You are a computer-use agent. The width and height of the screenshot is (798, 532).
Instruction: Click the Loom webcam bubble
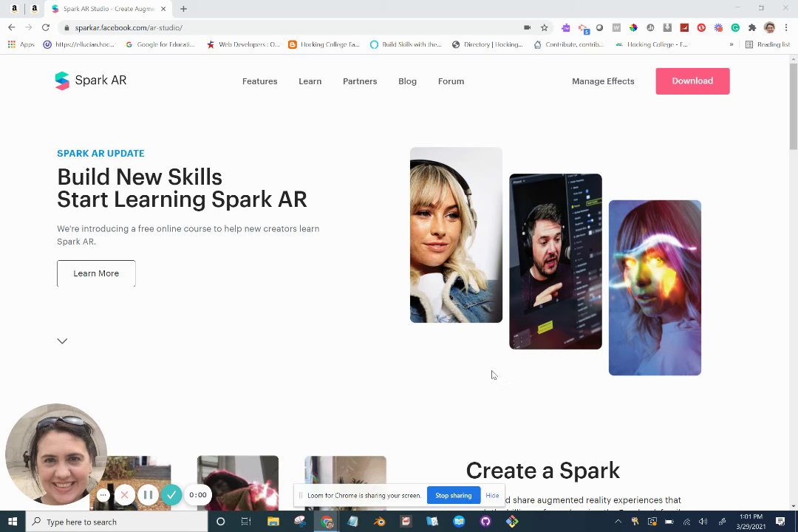56,454
